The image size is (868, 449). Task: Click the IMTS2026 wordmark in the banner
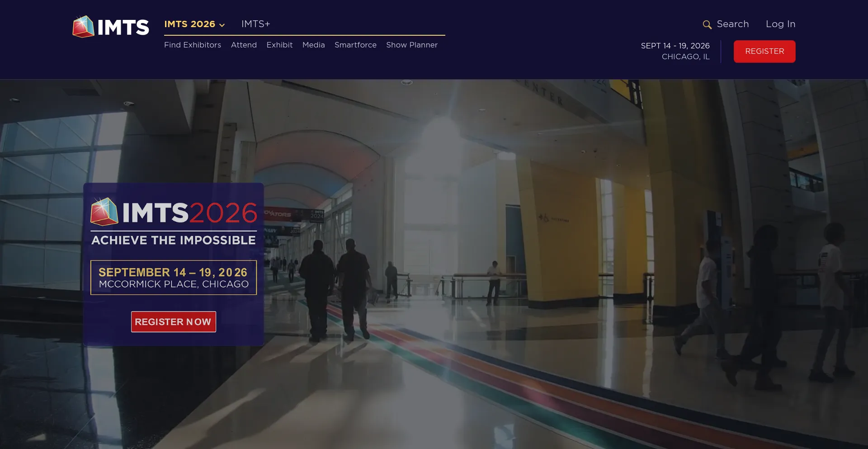point(189,213)
